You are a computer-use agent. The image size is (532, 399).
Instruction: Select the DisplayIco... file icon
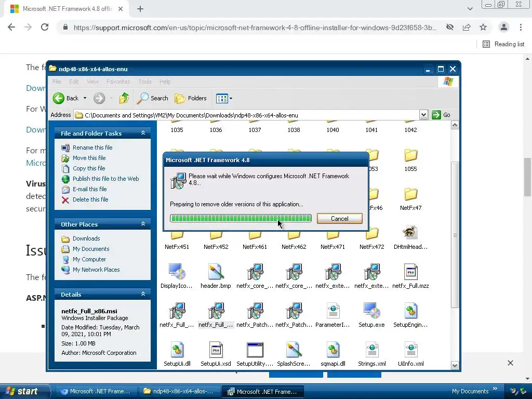177,272
